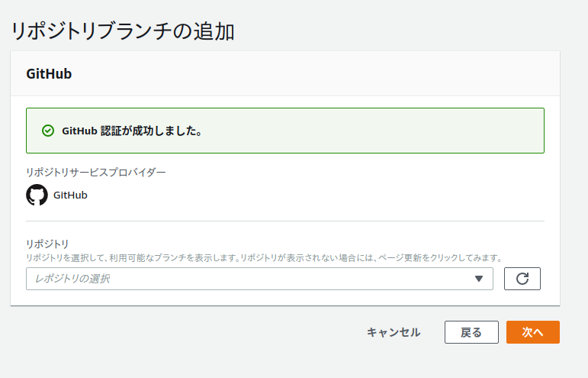Click the green success checkmark icon

[48, 131]
